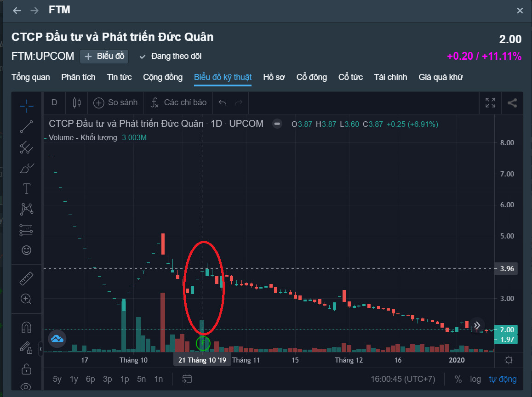
Task: Click the 2.00 current price axis label
Action: click(507, 329)
